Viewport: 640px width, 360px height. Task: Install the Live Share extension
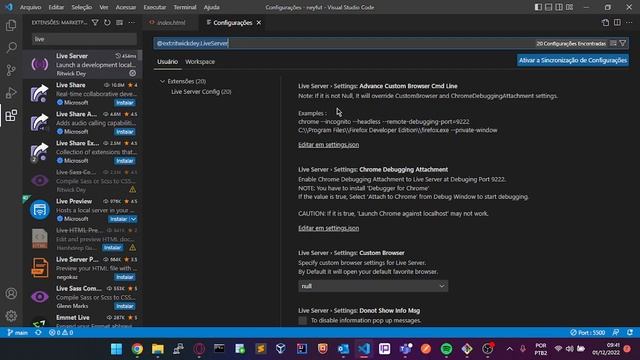[124, 103]
